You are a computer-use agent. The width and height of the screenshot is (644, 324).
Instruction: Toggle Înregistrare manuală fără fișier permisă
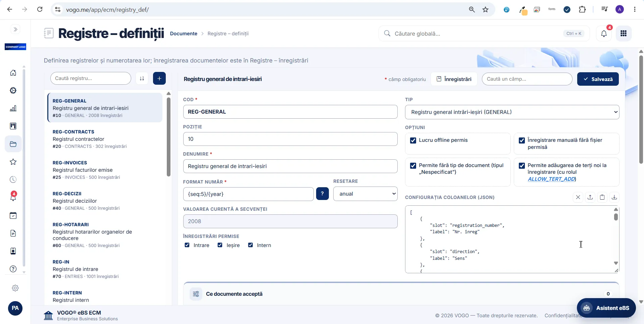coord(522,140)
